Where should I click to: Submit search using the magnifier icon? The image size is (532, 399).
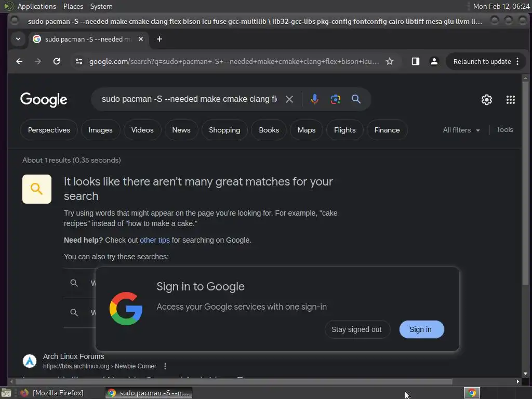[x=356, y=99]
